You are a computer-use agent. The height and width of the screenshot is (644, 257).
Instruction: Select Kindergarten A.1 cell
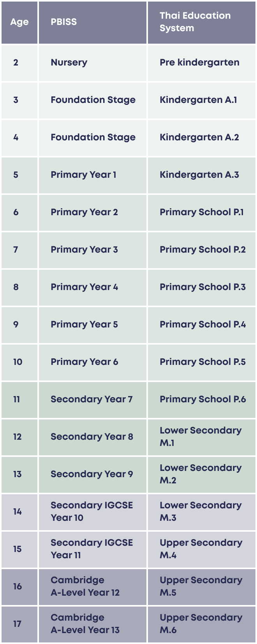click(198, 100)
